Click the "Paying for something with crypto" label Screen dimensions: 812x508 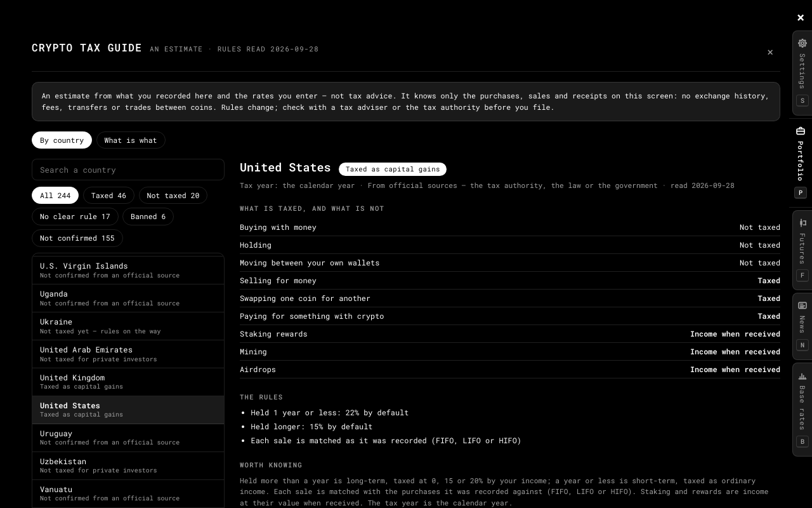click(x=312, y=316)
